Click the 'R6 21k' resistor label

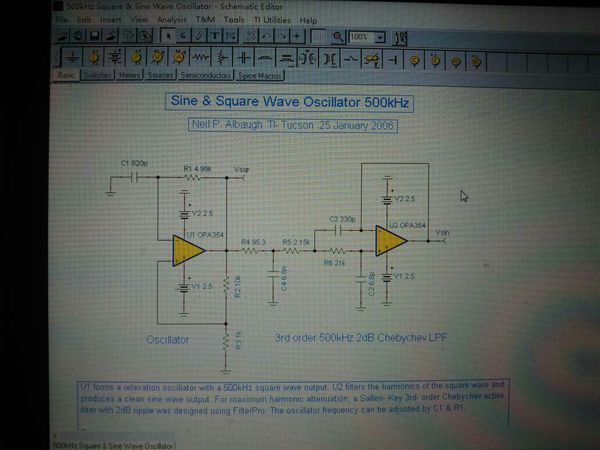(x=334, y=263)
